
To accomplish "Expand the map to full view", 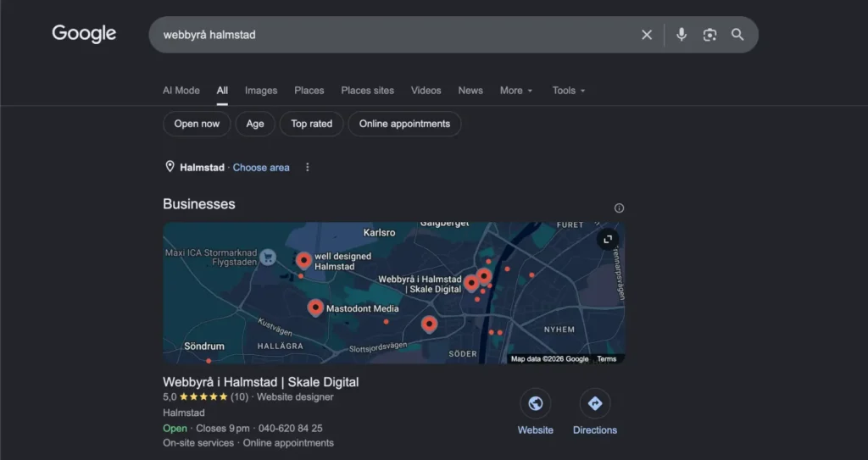I will click(608, 239).
